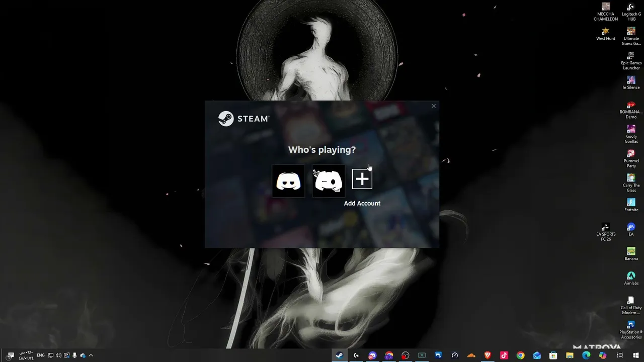Open In Silence desktop shortcut
This screenshot has height=362, width=644.
[x=631, y=83]
